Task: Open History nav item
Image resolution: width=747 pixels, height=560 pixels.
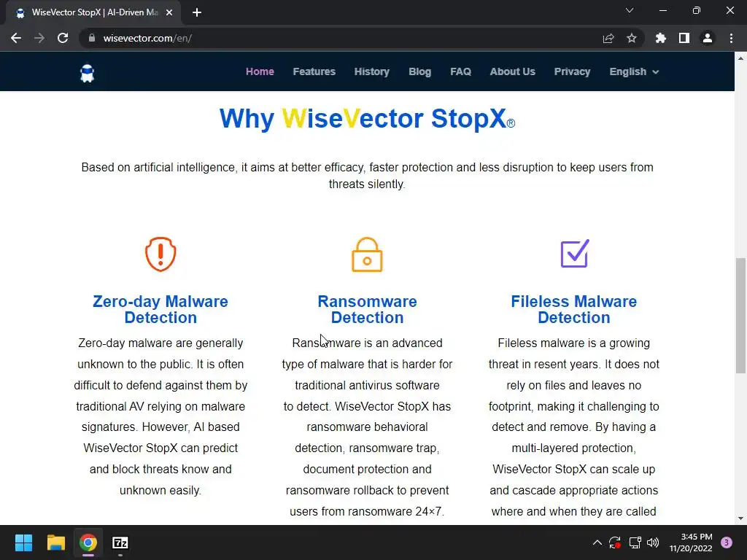Action: [x=371, y=71]
